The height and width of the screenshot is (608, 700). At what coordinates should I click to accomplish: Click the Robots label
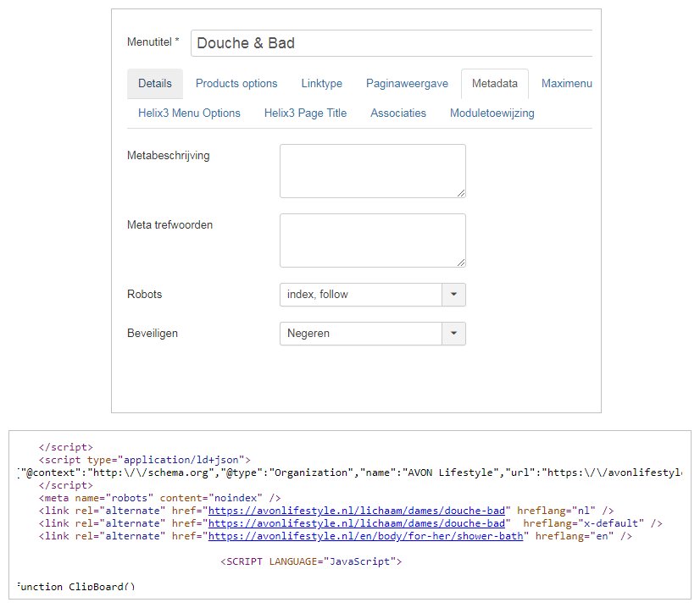(144, 295)
